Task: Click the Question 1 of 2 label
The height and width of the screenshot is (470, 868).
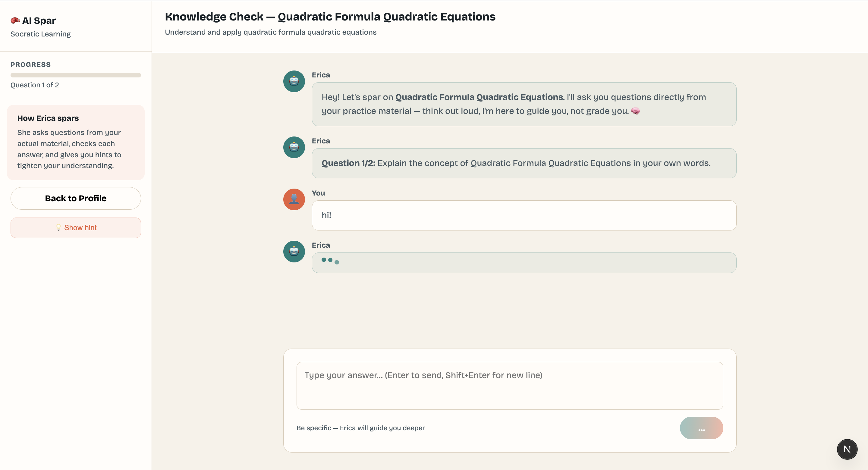Action: [x=35, y=85]
